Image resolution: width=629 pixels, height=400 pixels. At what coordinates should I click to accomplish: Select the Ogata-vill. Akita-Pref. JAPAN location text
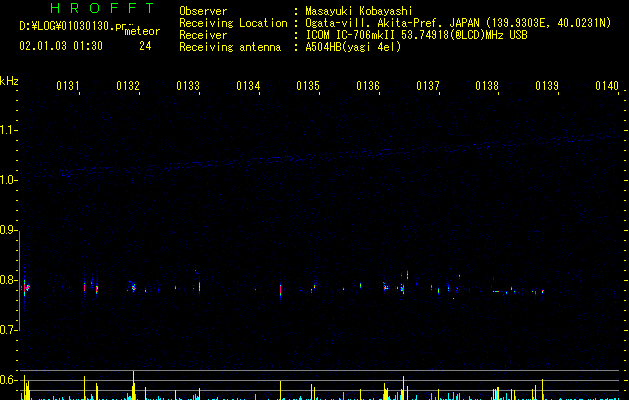(458, 23)
